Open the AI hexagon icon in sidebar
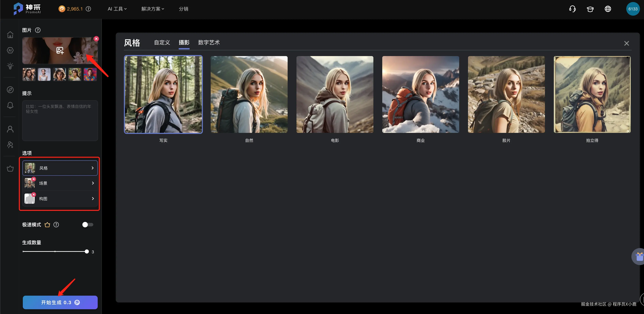 tap(10, 50)
